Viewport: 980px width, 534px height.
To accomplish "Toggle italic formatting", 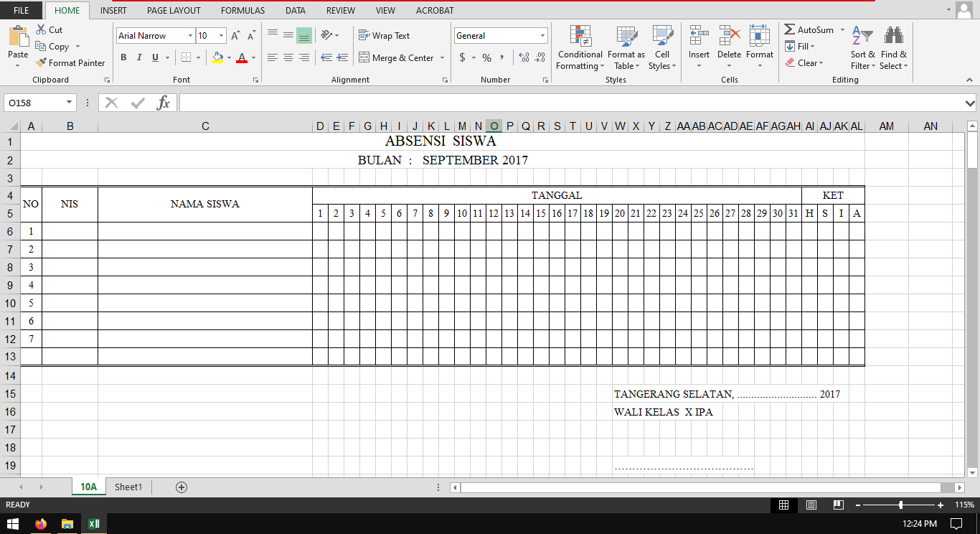I will pos(138,57).
